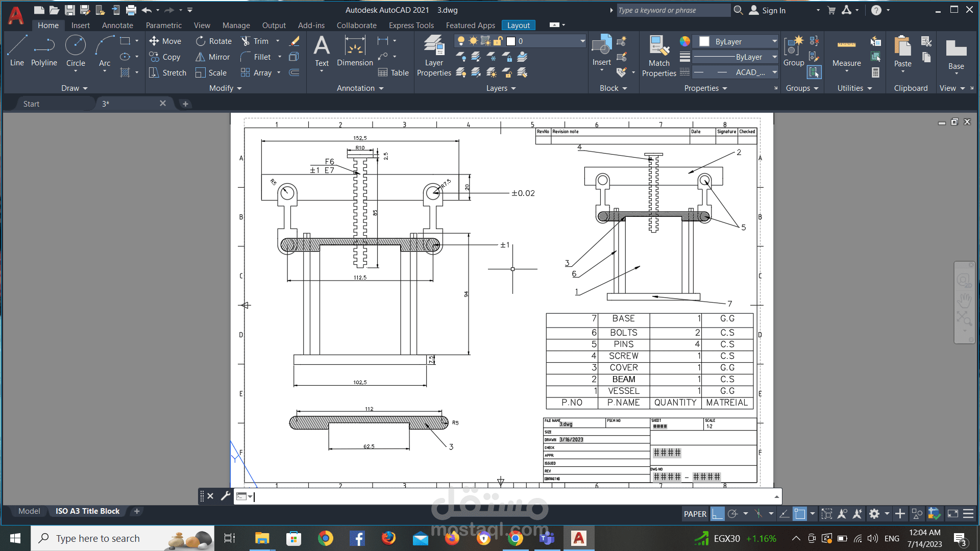980x551 pixels.
Task: Insert a Table annotation
Action: point(393,73)
